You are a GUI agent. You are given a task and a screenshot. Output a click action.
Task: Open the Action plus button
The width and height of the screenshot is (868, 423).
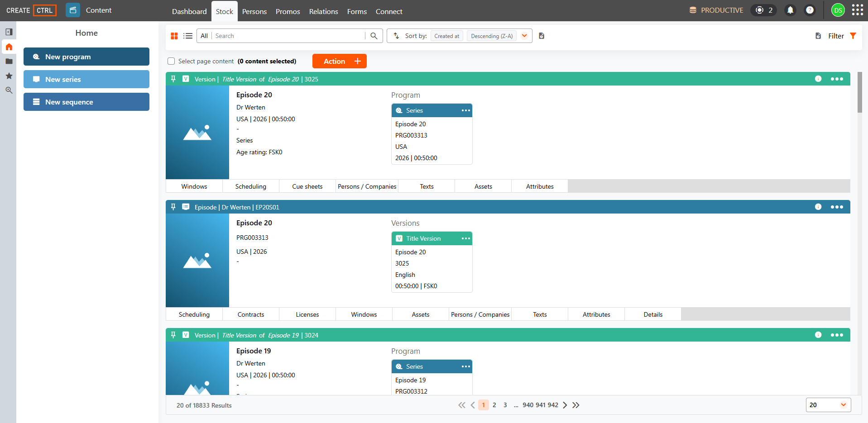(340, 61)
